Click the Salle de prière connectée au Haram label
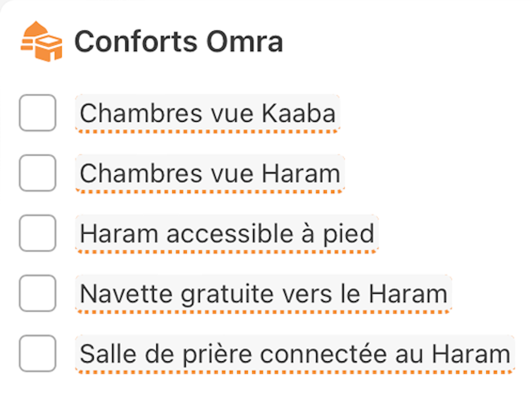 pos(295,354)
